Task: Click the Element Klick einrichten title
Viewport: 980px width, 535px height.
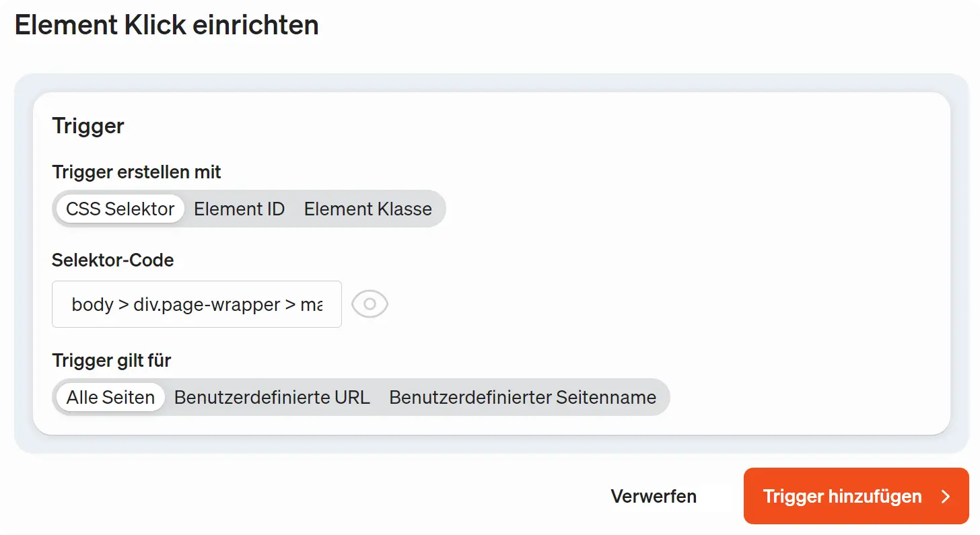Action: tap(167, 25)
